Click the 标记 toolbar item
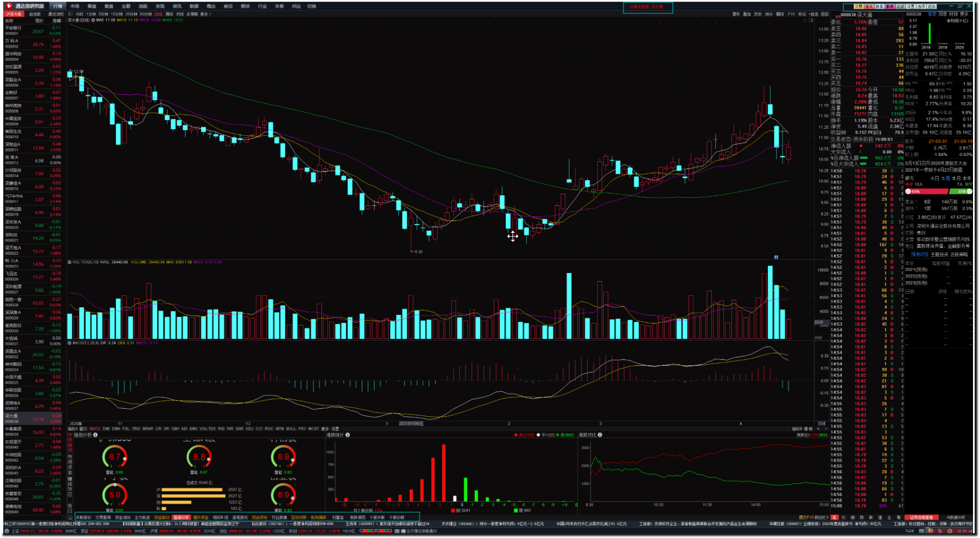This screenshot has width=980, height=538. pyautogui.click(x=802, y=14)
